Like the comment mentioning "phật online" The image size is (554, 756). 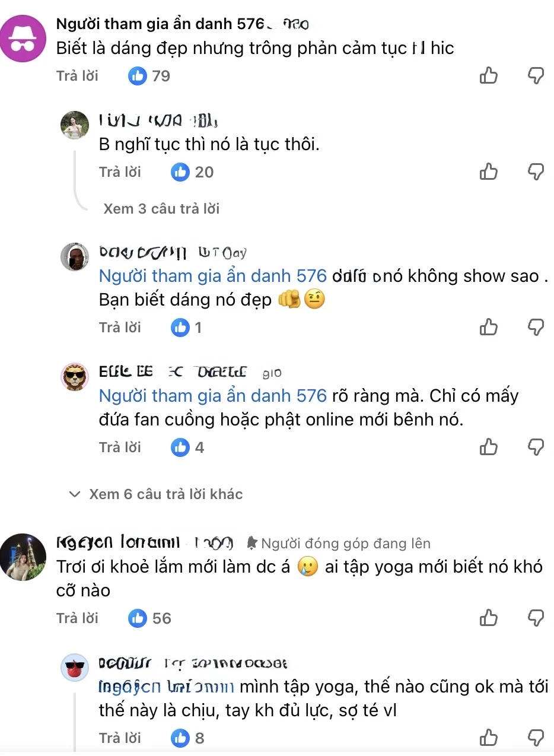pyautogui.click(x=488, y=447)
